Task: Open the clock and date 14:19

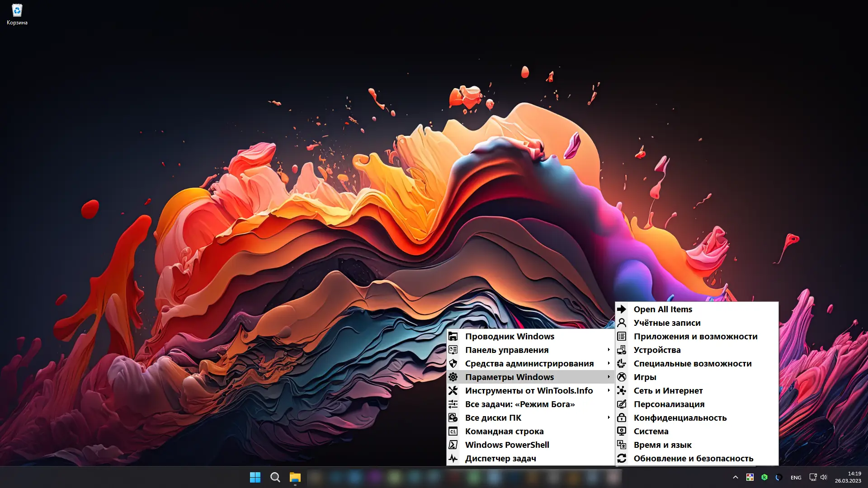Action: [848, 477]
